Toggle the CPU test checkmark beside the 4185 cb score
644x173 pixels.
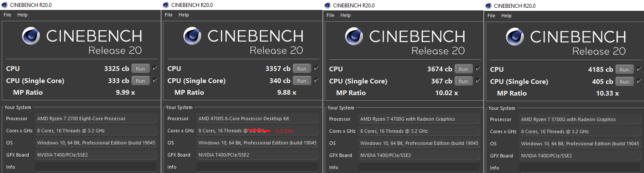point(639,69)
